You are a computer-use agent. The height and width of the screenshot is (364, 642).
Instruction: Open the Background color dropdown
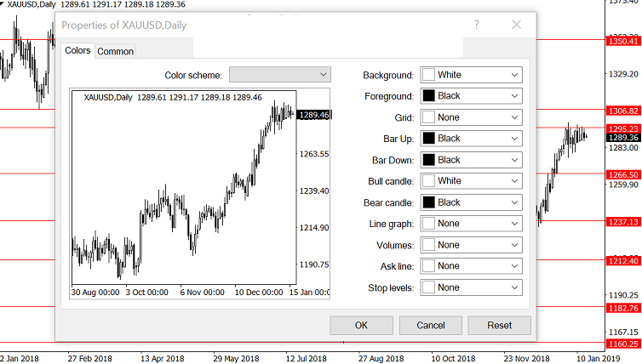[x=471, y=75]
